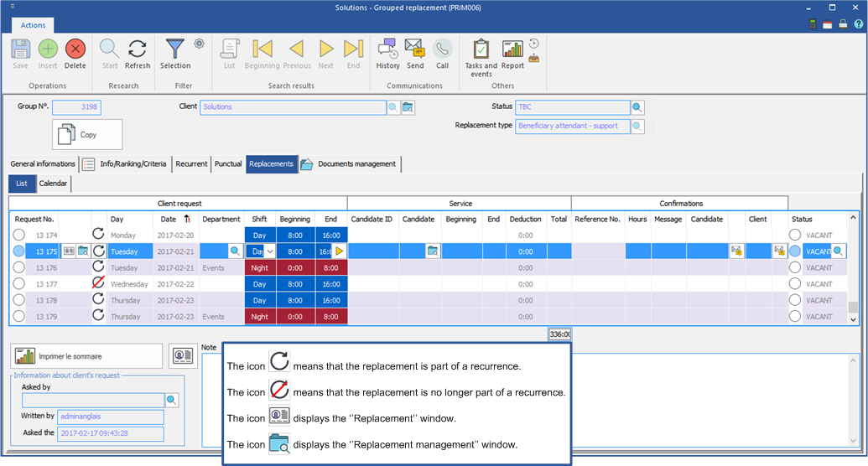Search Replacement type magnifier icon

637,127
